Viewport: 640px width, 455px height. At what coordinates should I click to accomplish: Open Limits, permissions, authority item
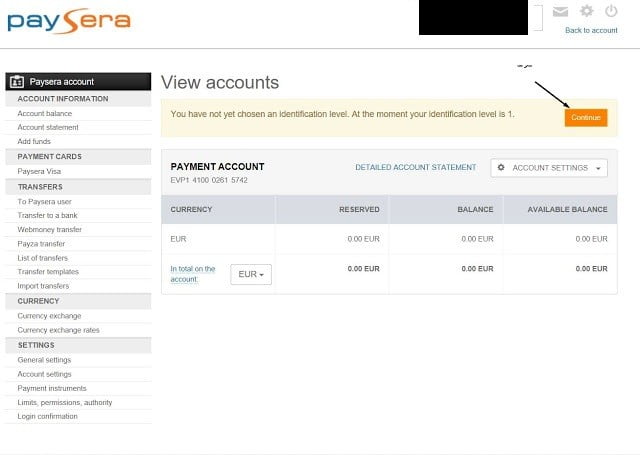64,402
